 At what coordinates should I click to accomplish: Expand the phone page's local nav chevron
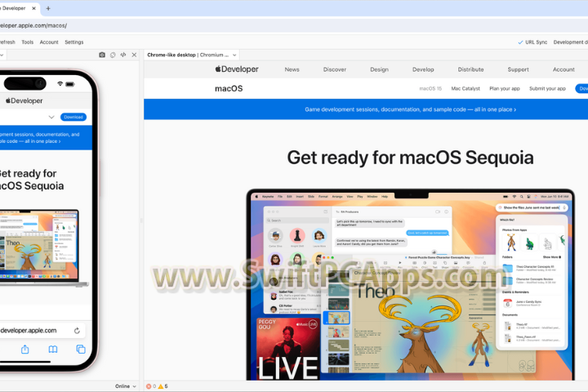[x=51, y=117]
